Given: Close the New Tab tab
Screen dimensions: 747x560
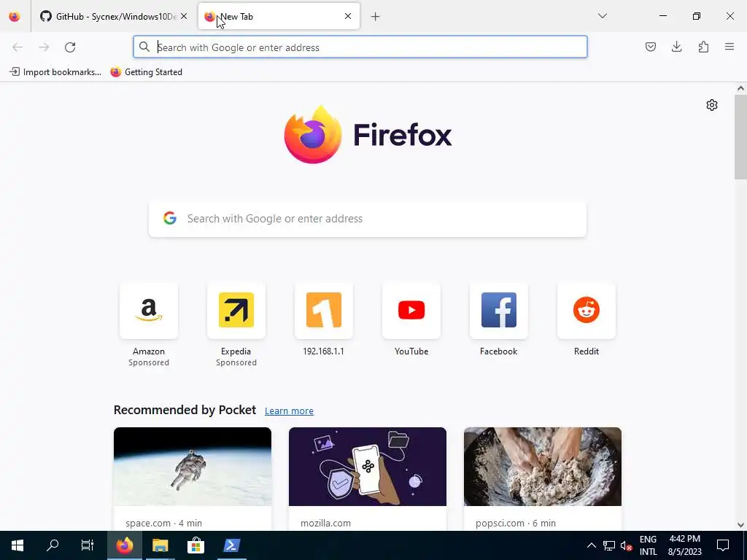Looking at the screenshot, I should tap(348, 16).
